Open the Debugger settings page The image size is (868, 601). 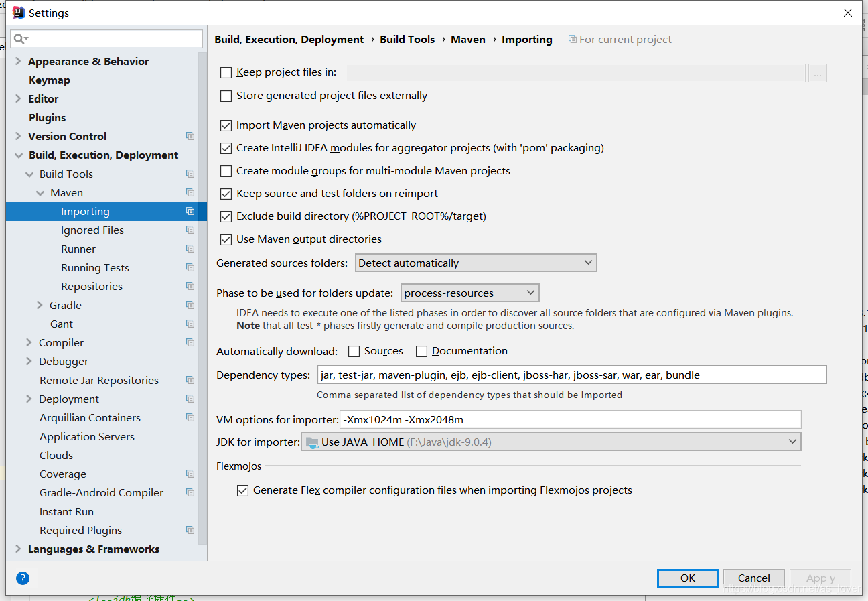pos(64,361)
